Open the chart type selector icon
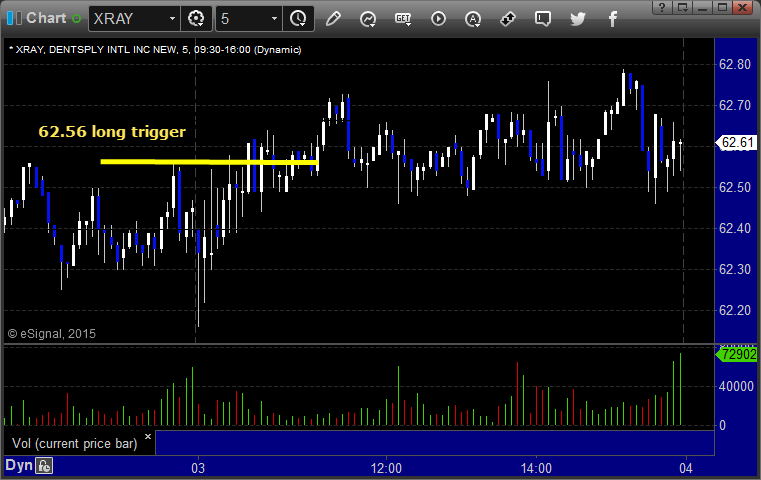Image resolution: width=761 pixels, height=480 pixels. [368, 19]
